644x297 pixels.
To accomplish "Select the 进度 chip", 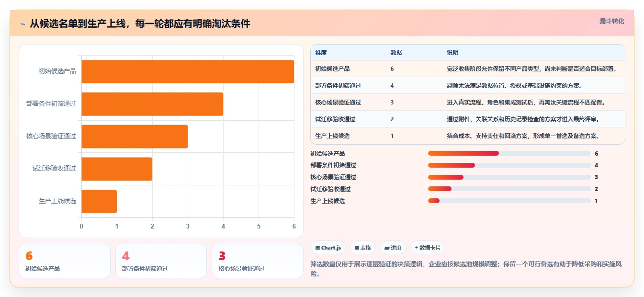I will pyautogui.click(x=393, y=248).
